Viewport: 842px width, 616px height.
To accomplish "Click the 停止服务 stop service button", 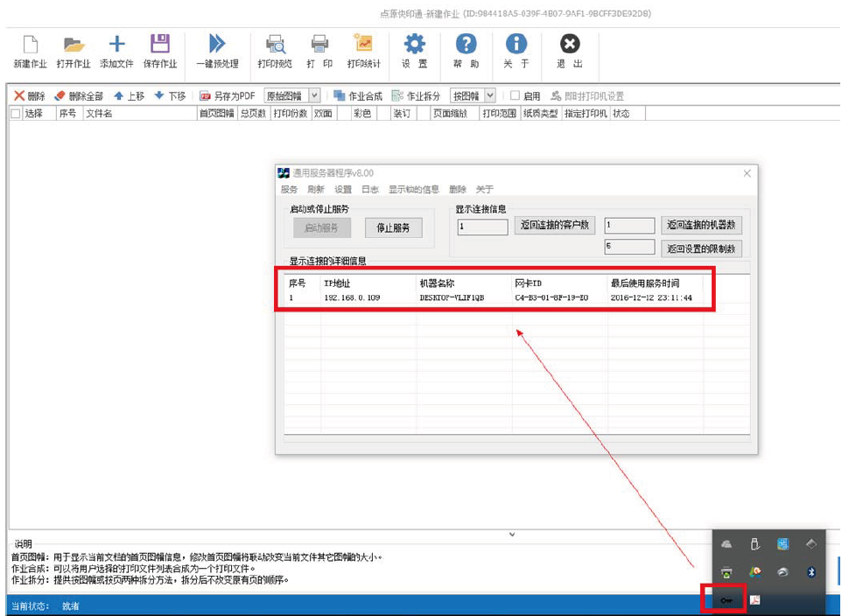I will (393, 228).
